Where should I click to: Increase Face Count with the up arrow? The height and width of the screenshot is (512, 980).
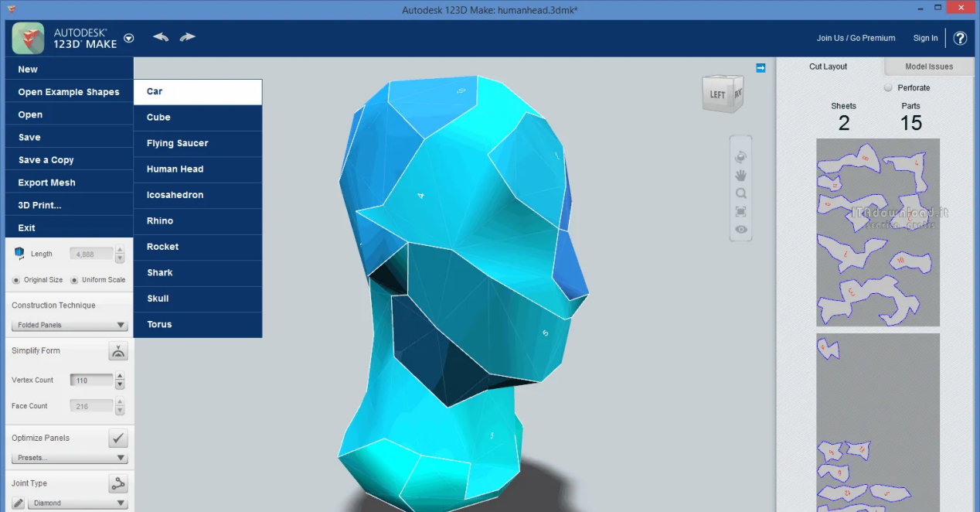[120, 402]
